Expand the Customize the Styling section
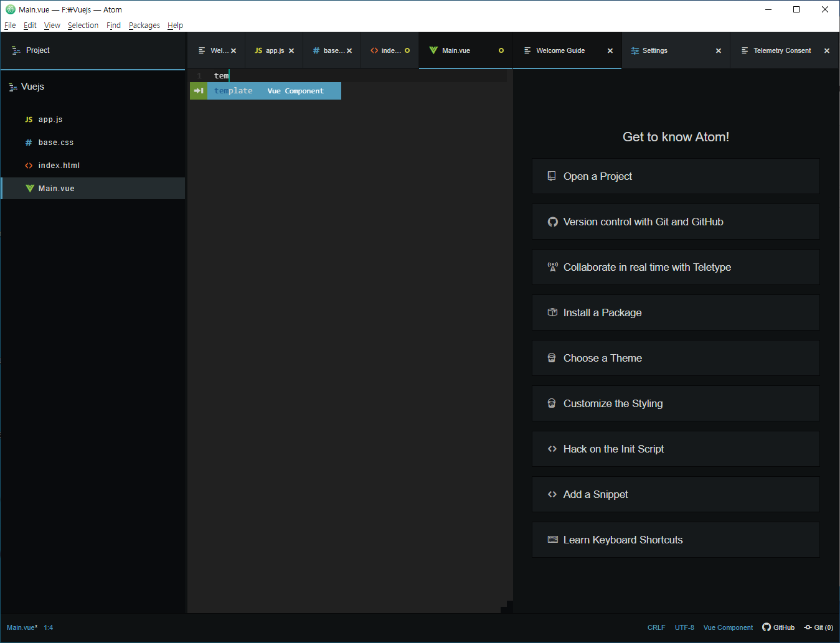 pyautogui.click(x=676, y=403)
